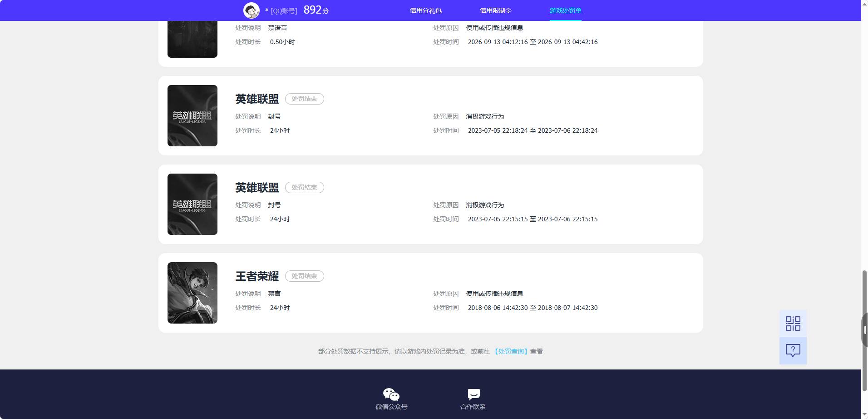This screenshot has height=419, width=868.
Task: Click 使用或传播违规信息 reason in 王者荣耀 record
Action: (x=494, y=294)
